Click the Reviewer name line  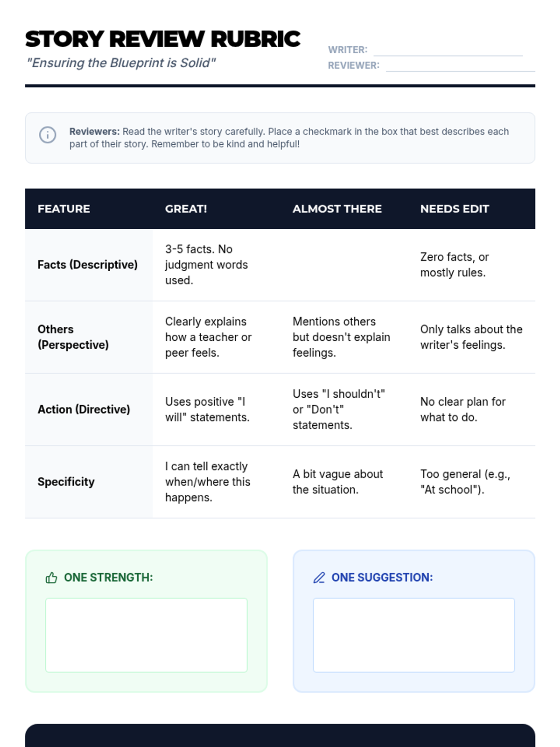(460, 66)
